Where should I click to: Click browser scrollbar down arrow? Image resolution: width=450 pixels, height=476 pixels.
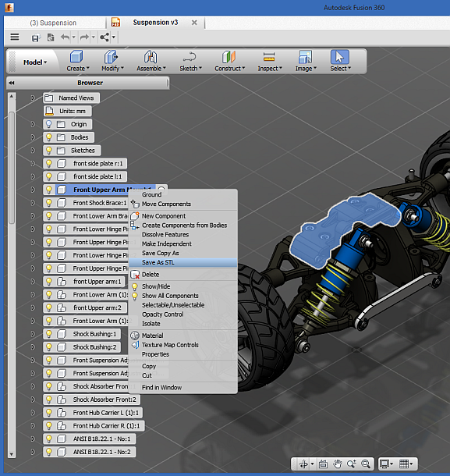click(11, 454)
